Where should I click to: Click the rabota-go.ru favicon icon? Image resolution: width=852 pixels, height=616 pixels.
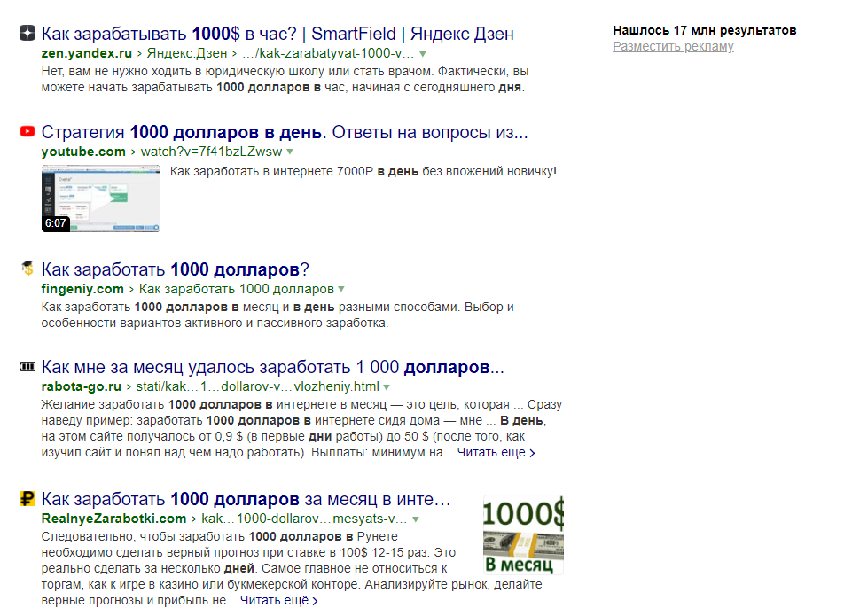tap(27, 367)
